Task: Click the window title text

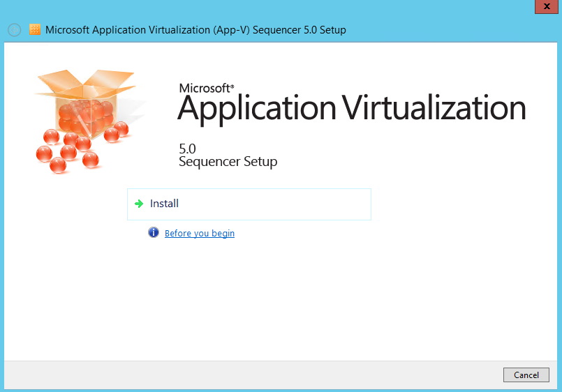Action: (x=195, y=30)
